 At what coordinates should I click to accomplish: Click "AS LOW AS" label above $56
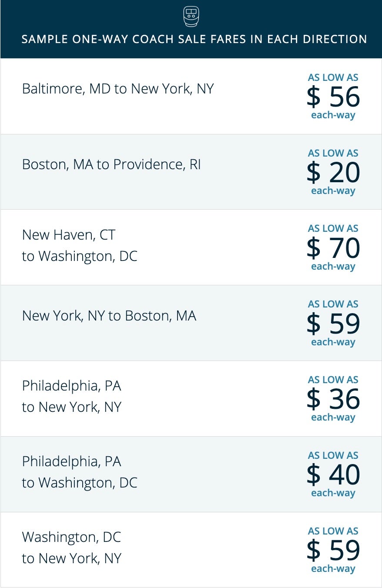point(333,78)
